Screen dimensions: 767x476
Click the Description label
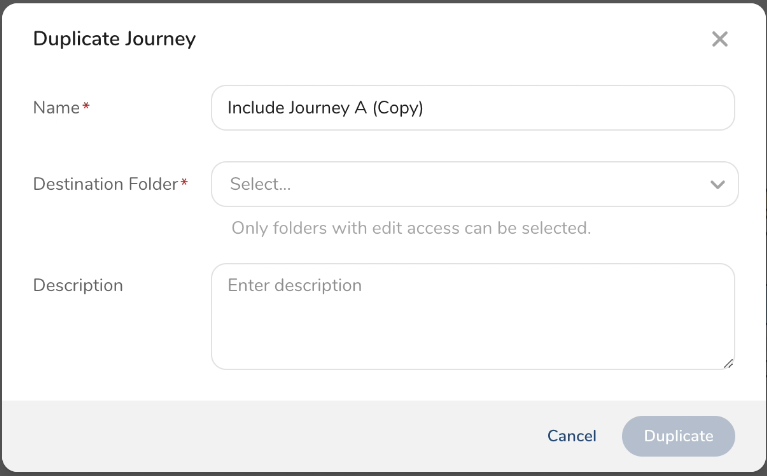click(78, 285)
